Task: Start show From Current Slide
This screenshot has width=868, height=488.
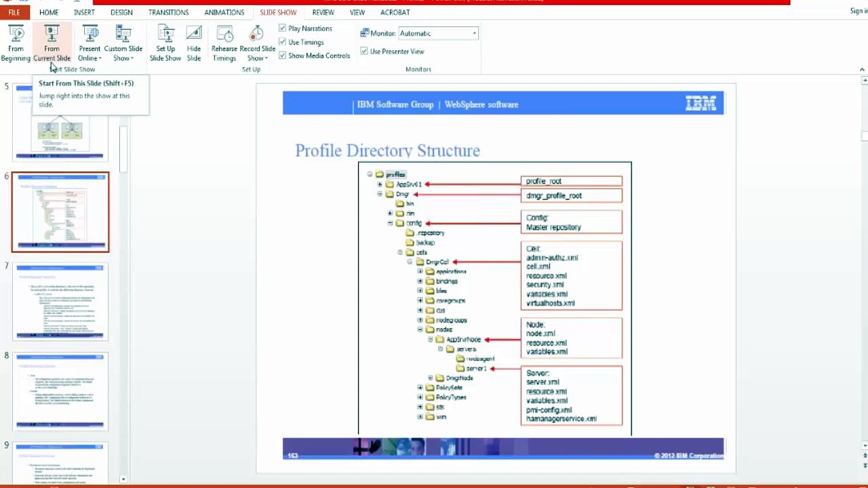Action: pos(52,43)
